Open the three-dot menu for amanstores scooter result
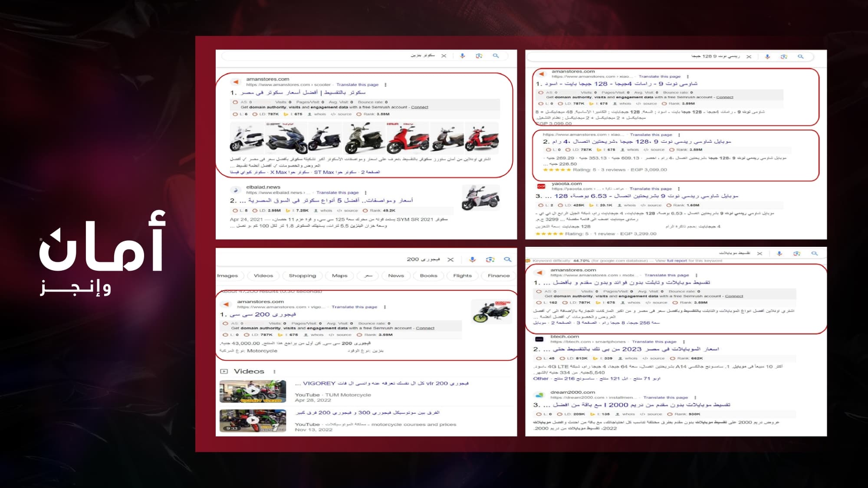Screen dimensions: 868x488 [x=385, y=85]
